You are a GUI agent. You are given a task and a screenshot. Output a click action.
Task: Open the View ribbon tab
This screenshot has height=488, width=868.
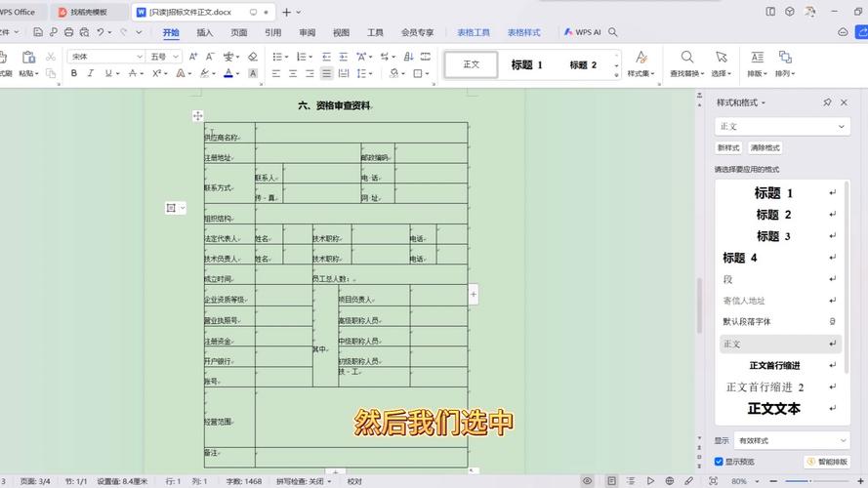click(x=341, y=32)
